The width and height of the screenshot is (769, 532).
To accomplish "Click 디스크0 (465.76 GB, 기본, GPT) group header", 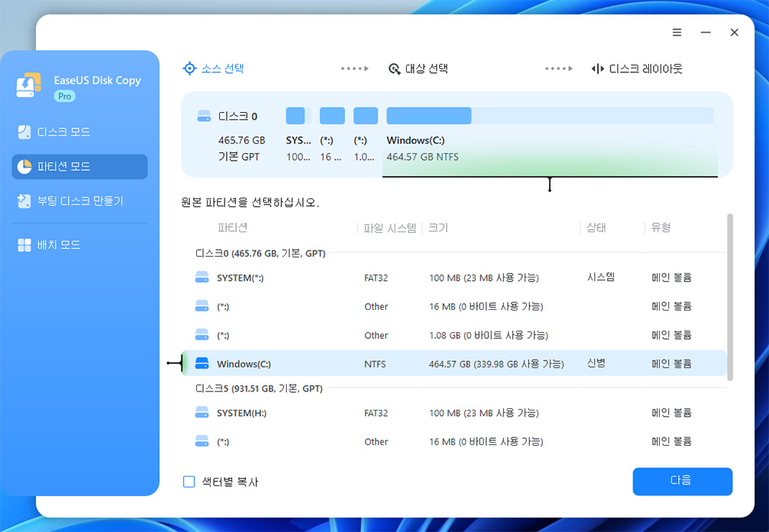I will [261, 254].
